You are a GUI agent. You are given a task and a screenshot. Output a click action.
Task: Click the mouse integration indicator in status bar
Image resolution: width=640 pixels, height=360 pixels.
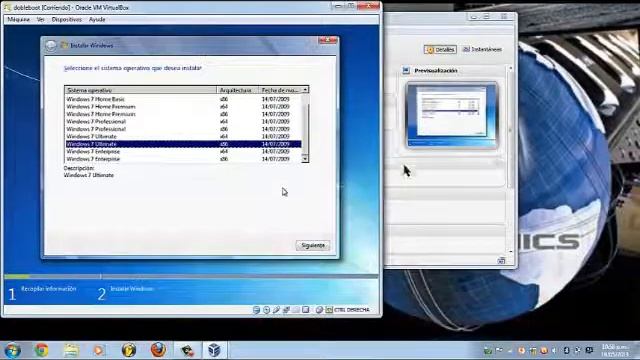[319, 310]
